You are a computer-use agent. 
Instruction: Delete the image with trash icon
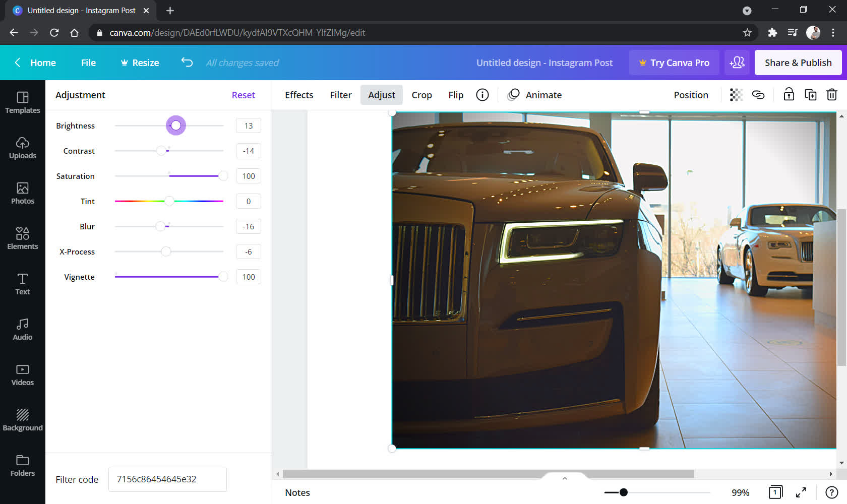click(x=831, y=95)
